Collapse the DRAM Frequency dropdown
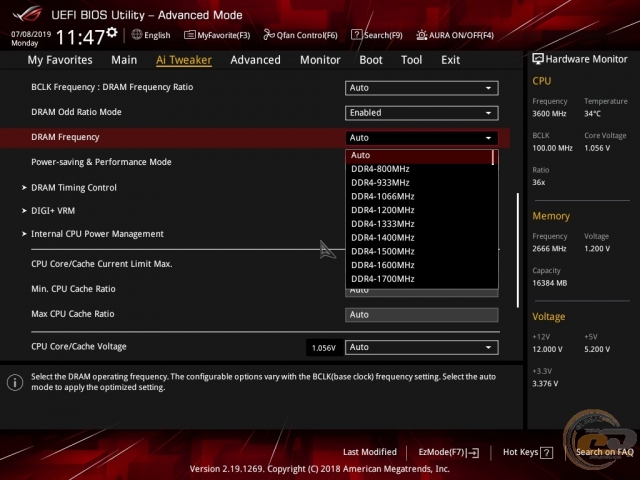This screenshot has width=640, height=480. click(422, 138)
